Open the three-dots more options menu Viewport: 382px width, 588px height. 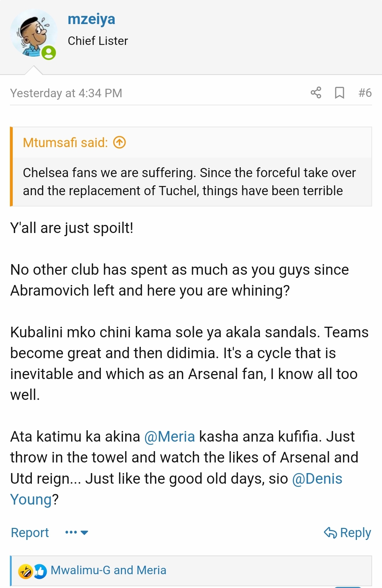coord(71,532)
